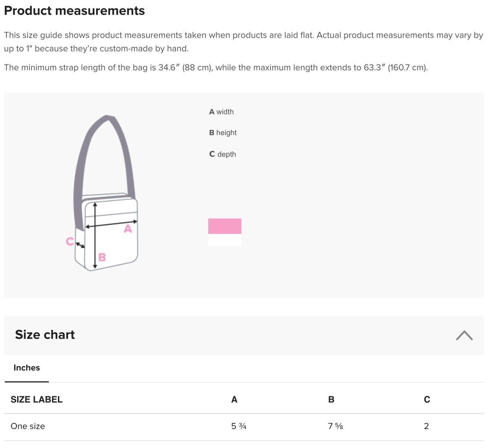Switch to the Inches tab
Screen dimensions: 489x448
(26, 368)
